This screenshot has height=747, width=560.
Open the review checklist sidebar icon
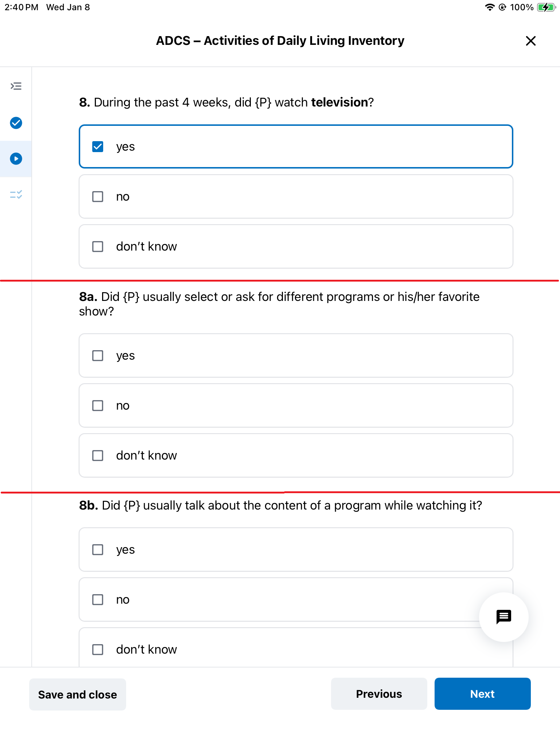point(16,195)
